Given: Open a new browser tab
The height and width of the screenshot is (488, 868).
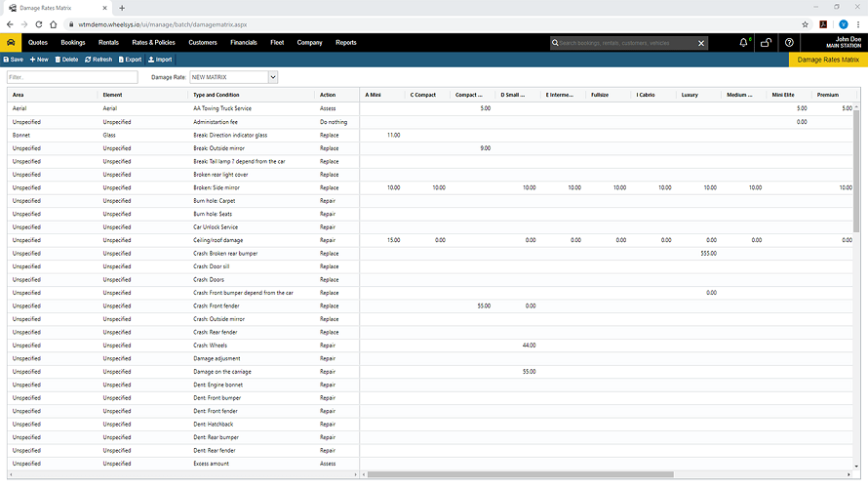Looking at the screenshot, I should (122, 8).
